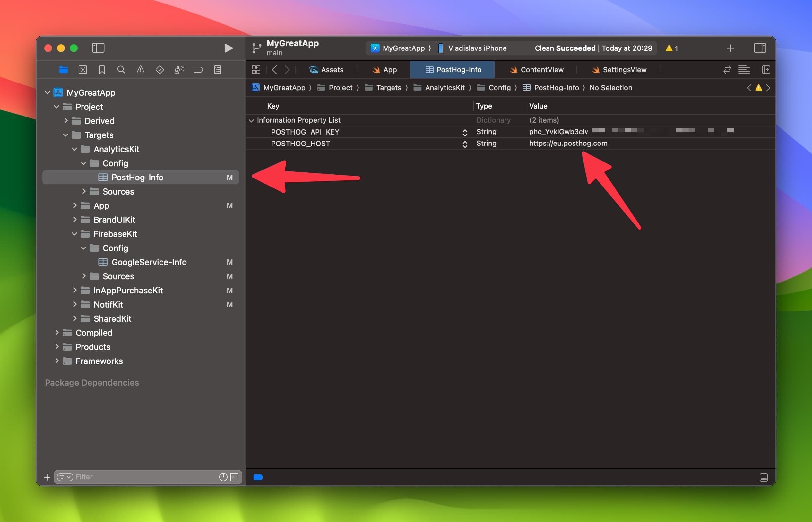Collapse the FirebaseKit folder

pyautogui.click(x=74, y=234)
